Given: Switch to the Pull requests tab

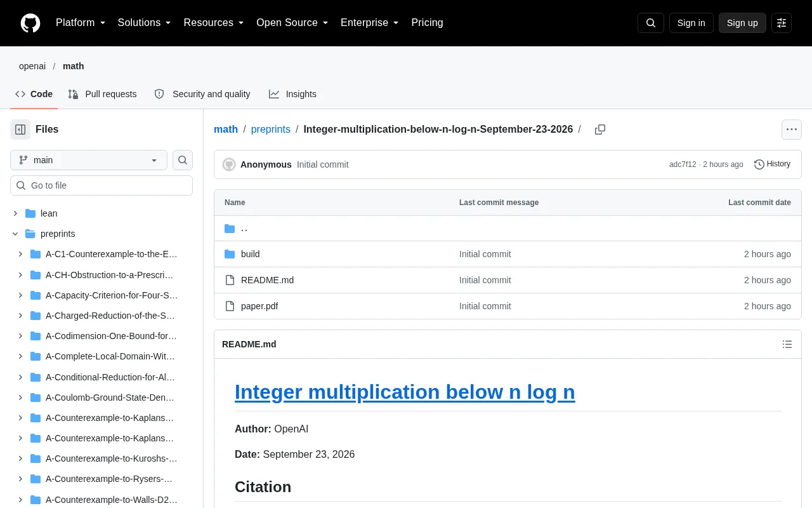Looking at the screenshot, I should [102, 94].
